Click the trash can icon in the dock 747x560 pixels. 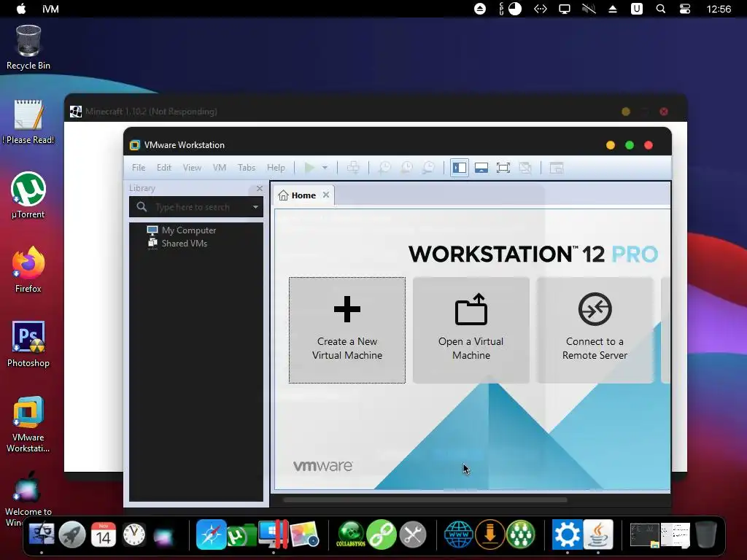point(706,534)
